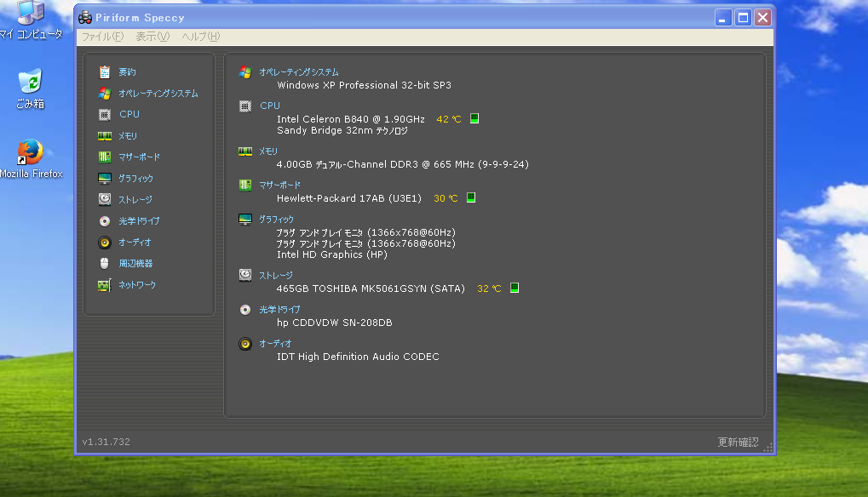Click text 465GB TOSHIBA MK5061GSYN (SATA)
This screenshot has width=868, height=497.
371,288
